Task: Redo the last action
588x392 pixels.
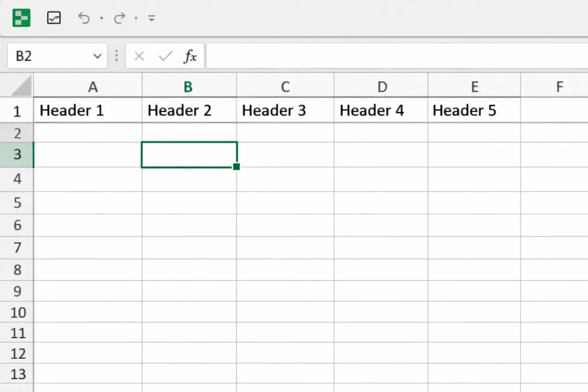Action: pyautogui.click(x=119, y=18)
